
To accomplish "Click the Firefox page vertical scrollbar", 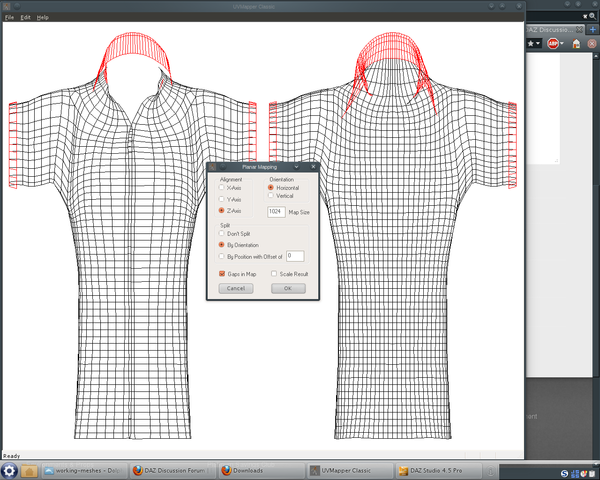I will [x=597, y=214].
